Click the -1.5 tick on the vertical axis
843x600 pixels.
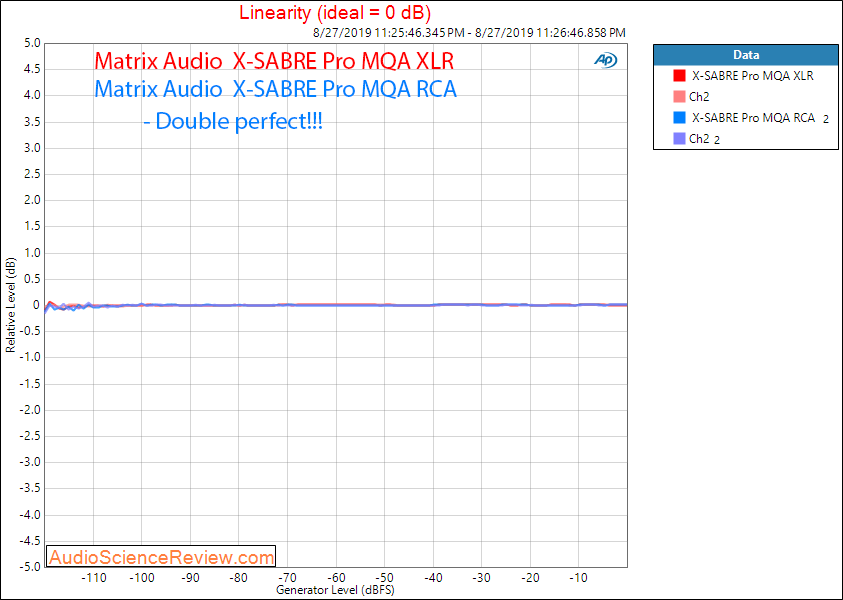coord(30,383)
